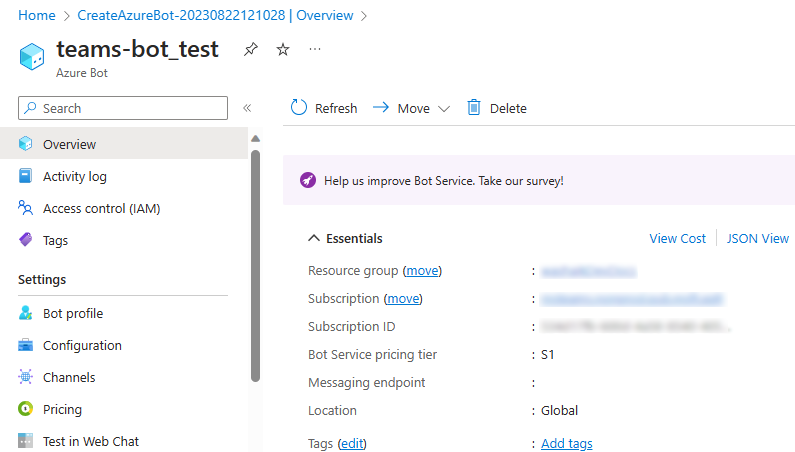The height and width of the screenshot is (452, 795).
Task: Open the more options ellipsis menu
Action: tap(315, 49)
